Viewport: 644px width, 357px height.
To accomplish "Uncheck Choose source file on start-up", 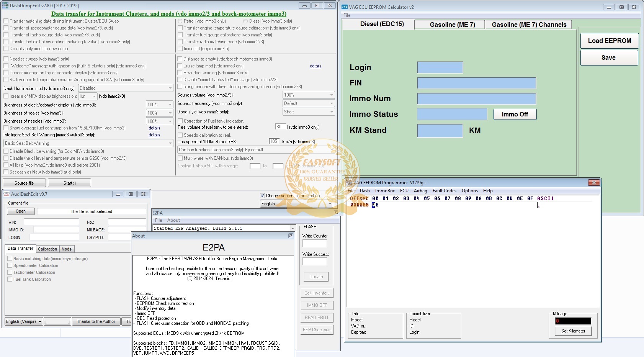I will tap(262, 195).
